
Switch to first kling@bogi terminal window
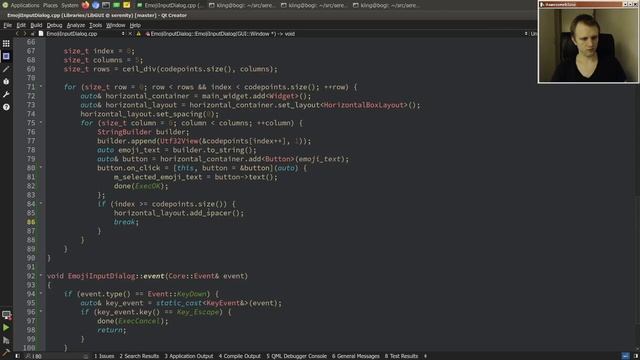coord(242,5)
